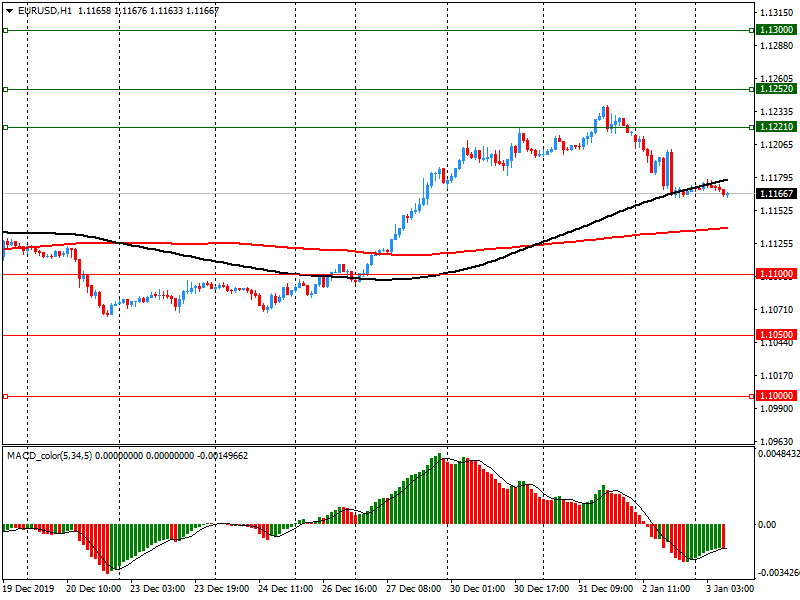
Task: Select the EURUSD,H1 chart title text
Action: (45, 11)
